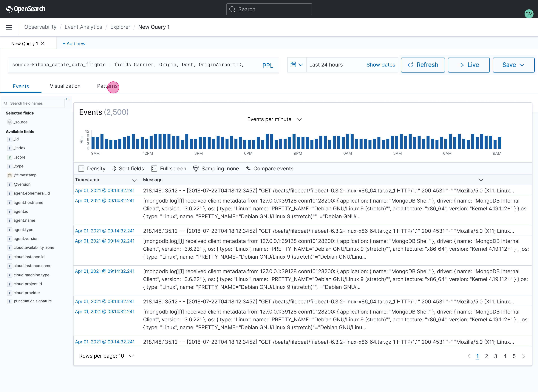The height and width of the screenshot is (392, 538).
Task: Switch to the Visualization tab
Action: (65, 86)
